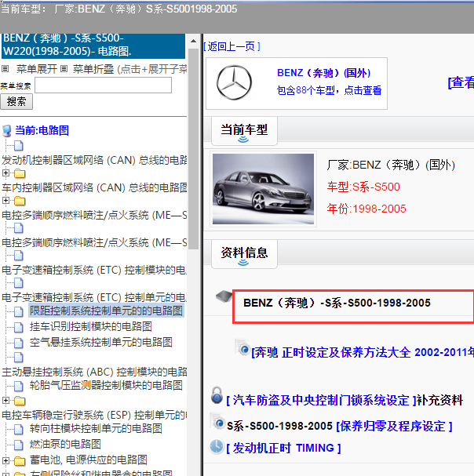Click the folder icon above 电控车辆稳定行驶系统 (ESP)

pyautogui.click(x=20, y=401)
